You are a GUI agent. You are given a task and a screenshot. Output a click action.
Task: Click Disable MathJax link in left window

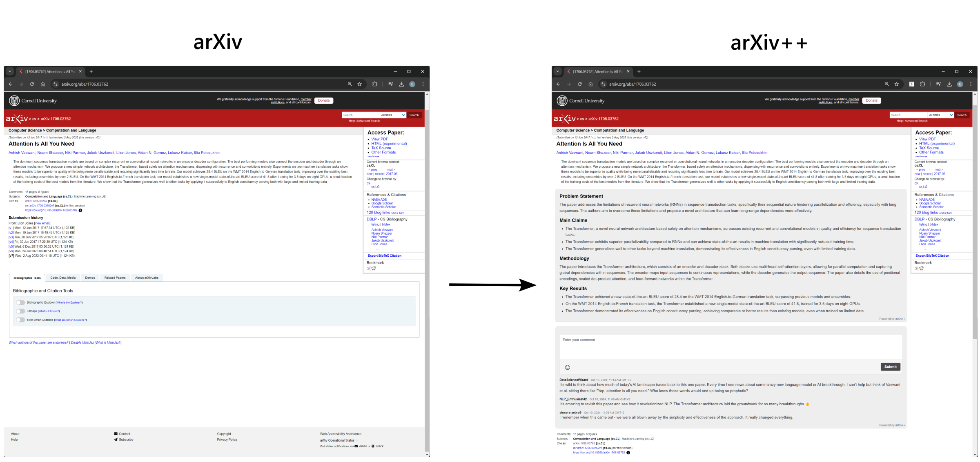(x=82, y=343)
